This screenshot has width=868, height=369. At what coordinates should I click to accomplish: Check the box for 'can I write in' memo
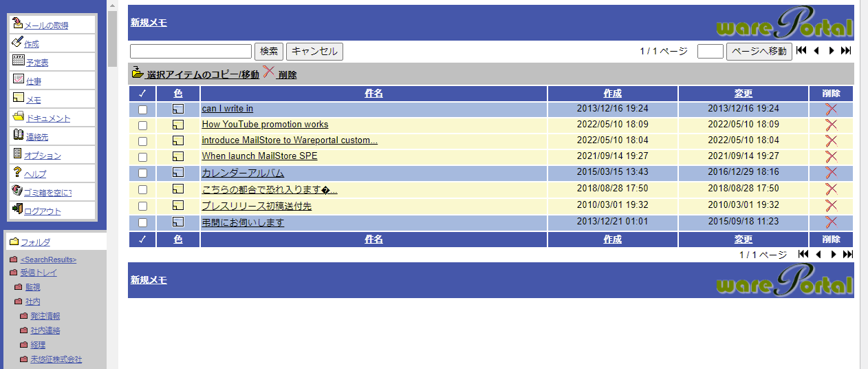(x=142, y=109)
